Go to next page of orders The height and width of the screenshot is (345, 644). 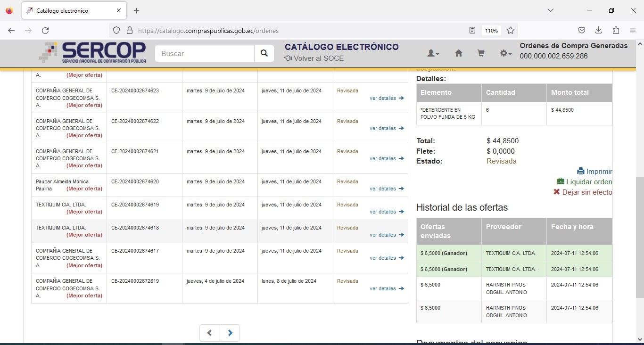pos(230,333)
